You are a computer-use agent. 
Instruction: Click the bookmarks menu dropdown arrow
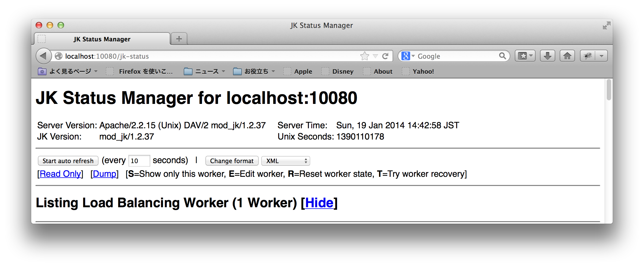[x=531, y=56]
